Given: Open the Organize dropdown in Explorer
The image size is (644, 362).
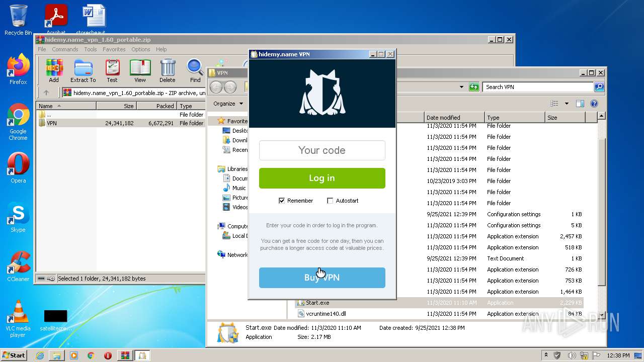Looking at the screenshot, I should pyautogui.click(x=228, y=104).
